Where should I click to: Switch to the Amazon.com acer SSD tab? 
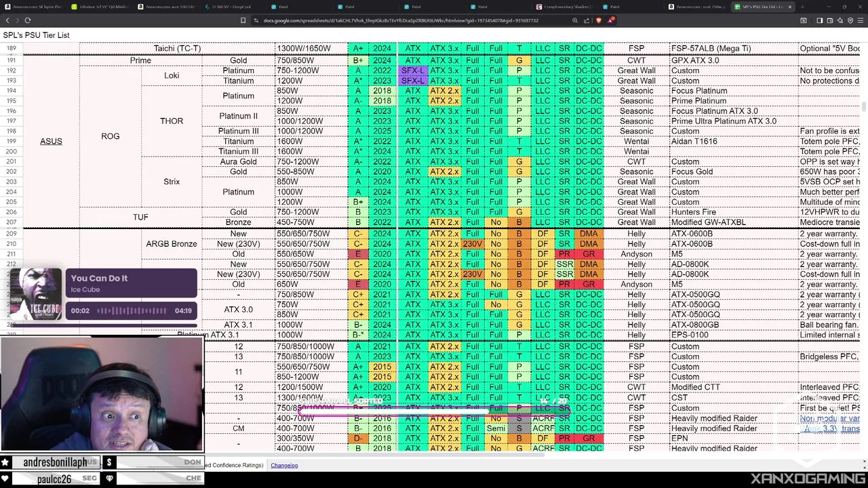[x=166, y=7]
